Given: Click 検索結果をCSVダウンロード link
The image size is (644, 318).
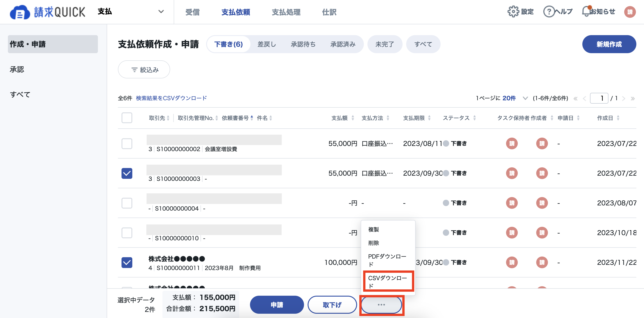Looking at the screenshot, I should click(171, 98).
